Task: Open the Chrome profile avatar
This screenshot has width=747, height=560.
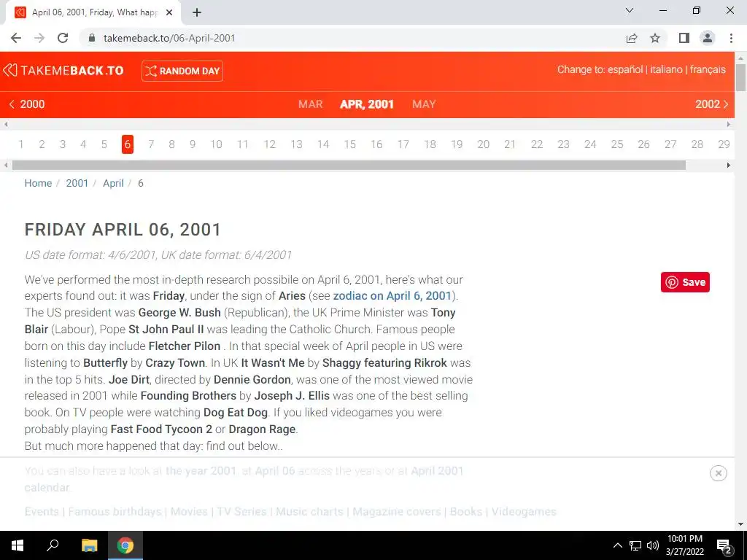Action: point(708,38)
